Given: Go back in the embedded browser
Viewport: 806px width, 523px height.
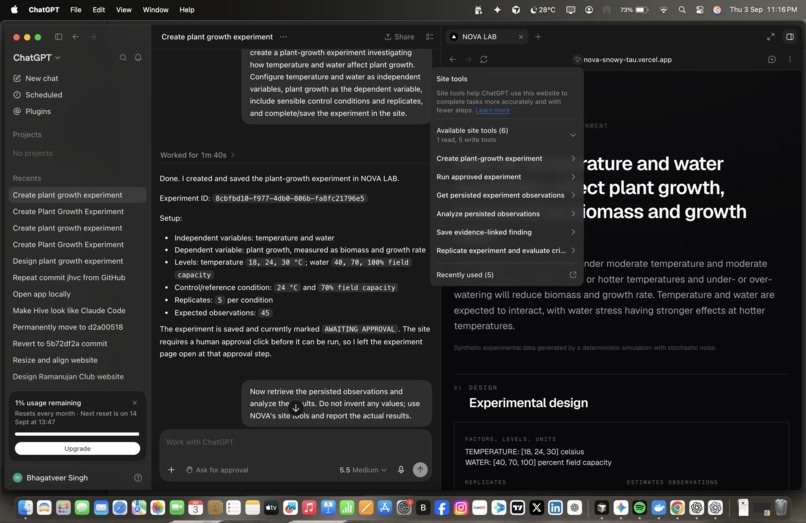Looking at the screenshot, I should (x=452, y=60).
